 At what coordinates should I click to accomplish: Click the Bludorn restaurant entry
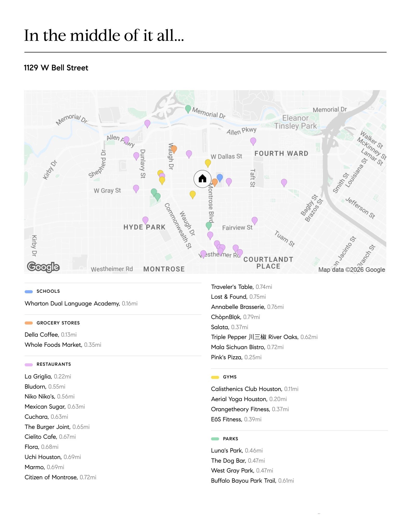coord(45,387)
